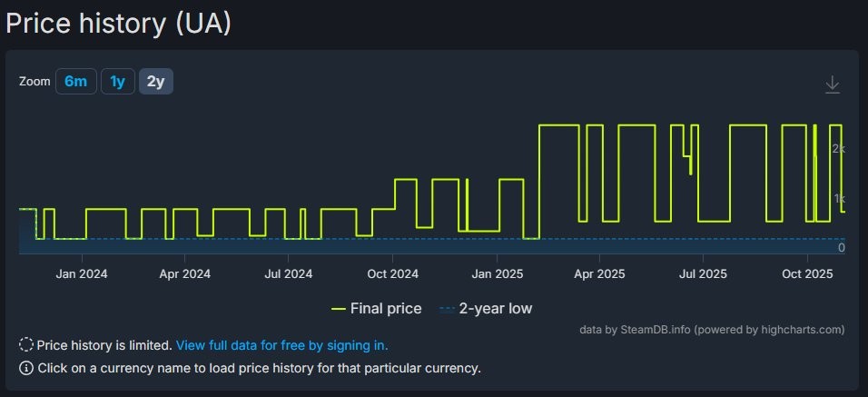
Task: Click the Price history (UA) heading
Action: point(118,22)
